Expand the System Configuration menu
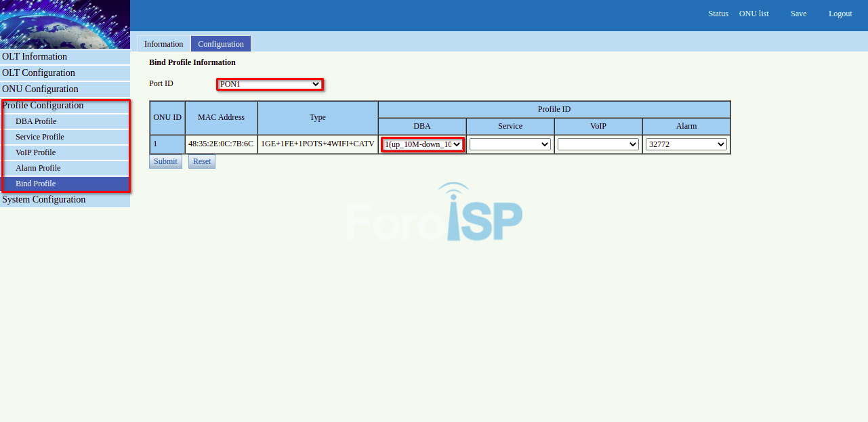 [44, 200]
